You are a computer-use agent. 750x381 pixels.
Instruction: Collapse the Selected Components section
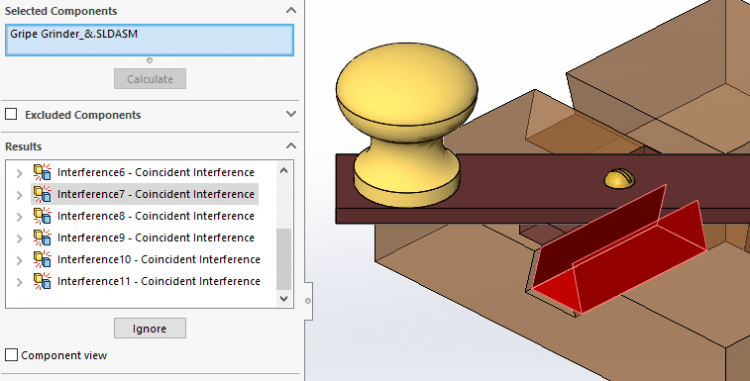pyautogui.click(x=290, y=11)
